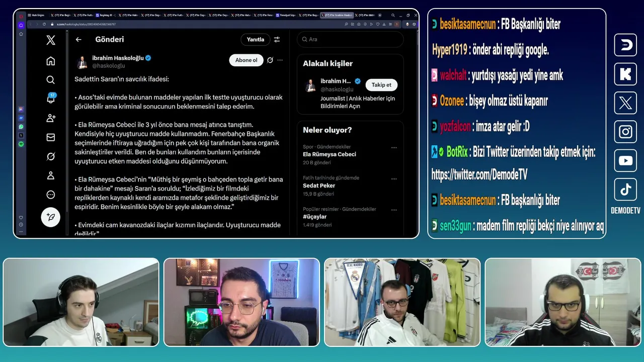Open Messenger in Opera sidebar
The height and width of the screenshot is (362, 644).
pos(21,118)
